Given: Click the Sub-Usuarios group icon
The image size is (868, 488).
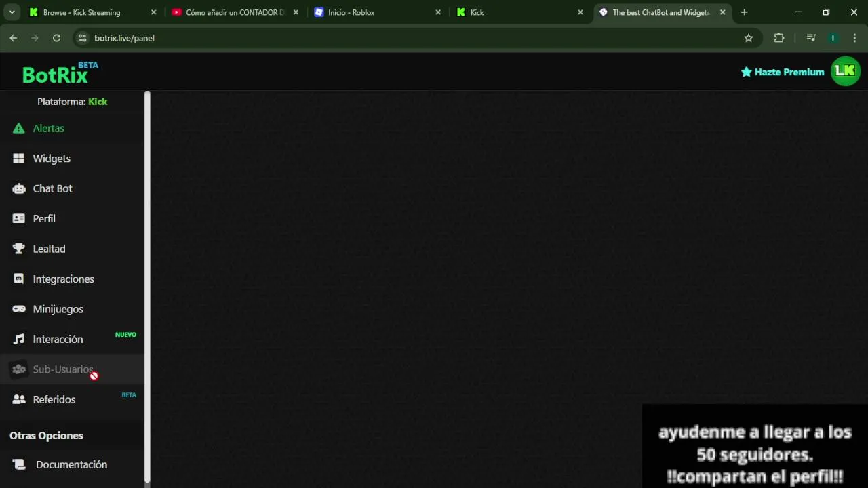Looking at the screenshot, I should (x=19, y=369).
